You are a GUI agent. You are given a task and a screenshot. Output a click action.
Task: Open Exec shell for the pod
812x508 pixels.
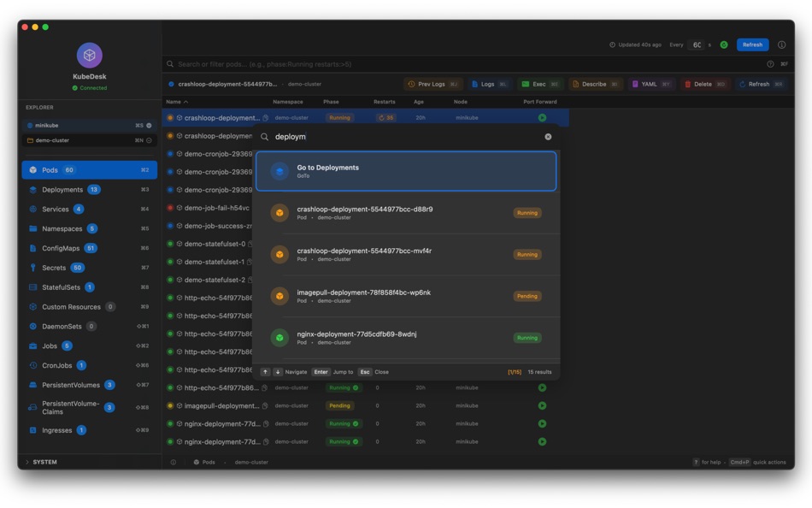pyautogui.click(x=539, y=84)
